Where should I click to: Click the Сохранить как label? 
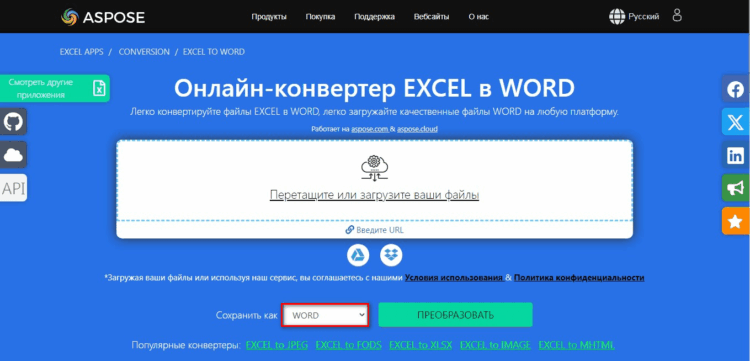[x=246, y=316]
